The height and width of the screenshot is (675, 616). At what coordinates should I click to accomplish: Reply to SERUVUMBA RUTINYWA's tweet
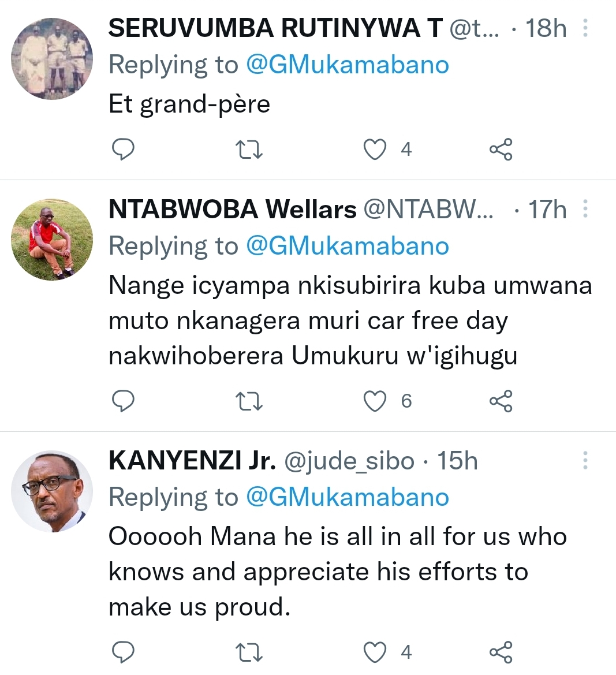(x=122, y=150)
